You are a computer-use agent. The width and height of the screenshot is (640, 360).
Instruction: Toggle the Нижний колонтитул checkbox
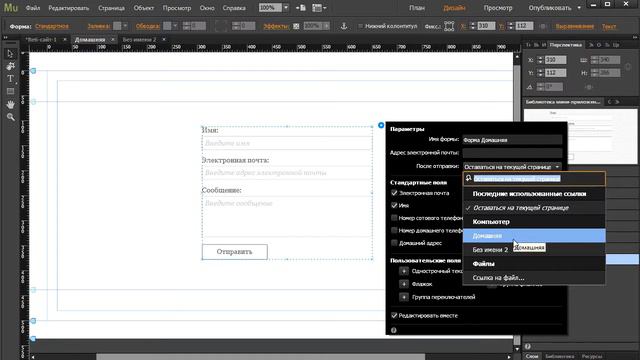pos(360,26)
